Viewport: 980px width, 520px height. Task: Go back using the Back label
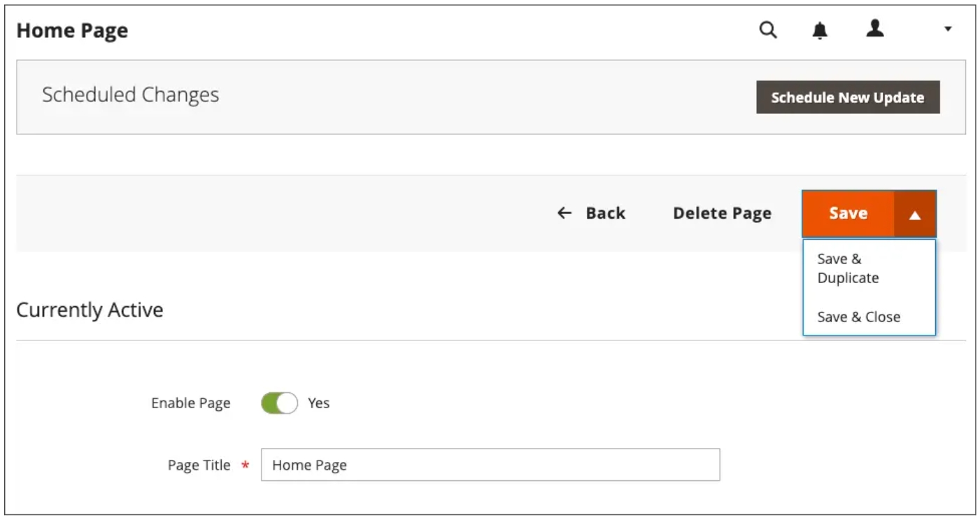click(606, 213)
